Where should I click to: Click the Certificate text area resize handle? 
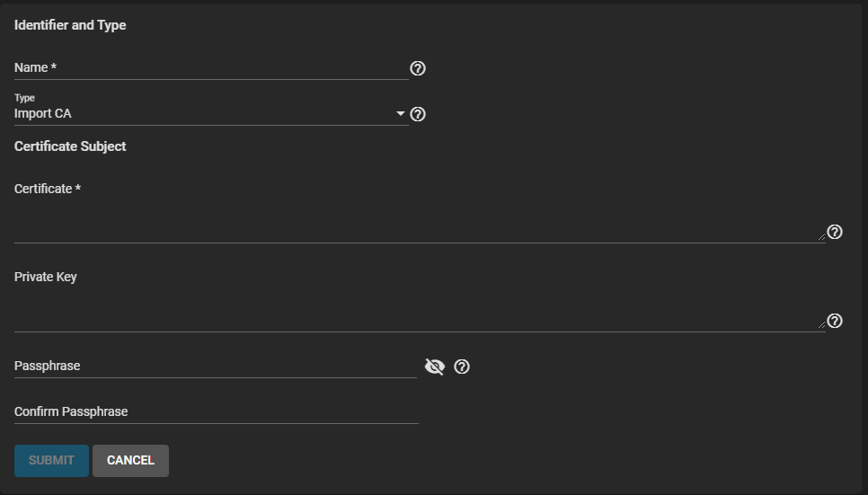(821, 238)
